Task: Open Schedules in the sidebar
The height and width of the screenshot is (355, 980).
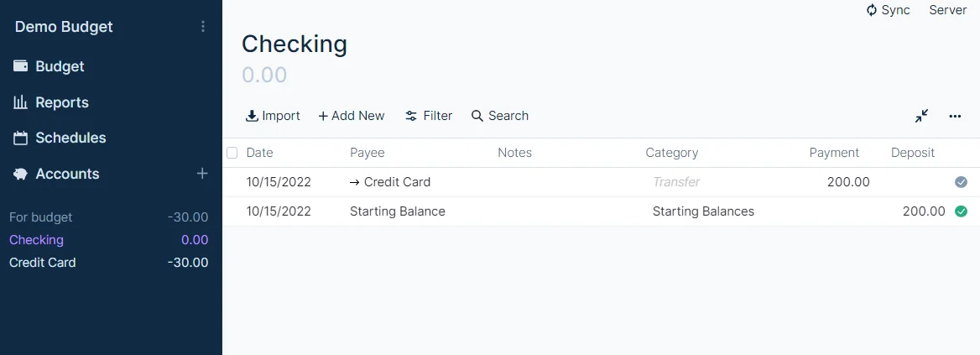Action: coord(70,138)
